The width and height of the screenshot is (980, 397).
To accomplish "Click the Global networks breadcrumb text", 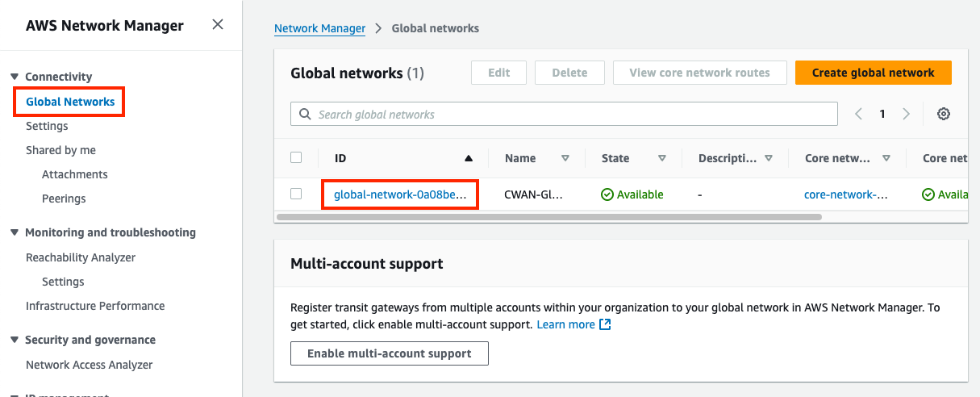I will pos(436,28).
